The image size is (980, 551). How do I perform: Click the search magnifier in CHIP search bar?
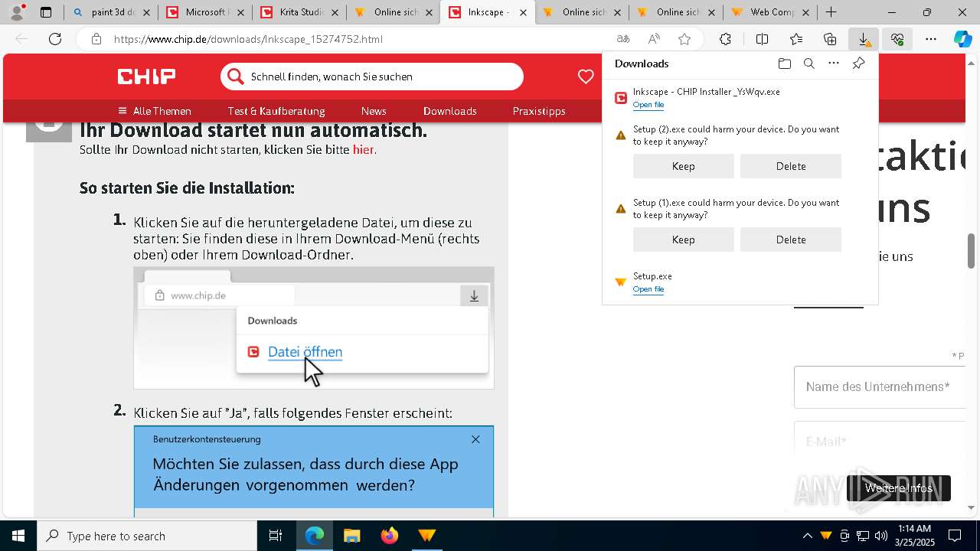[x=235, y=77]
